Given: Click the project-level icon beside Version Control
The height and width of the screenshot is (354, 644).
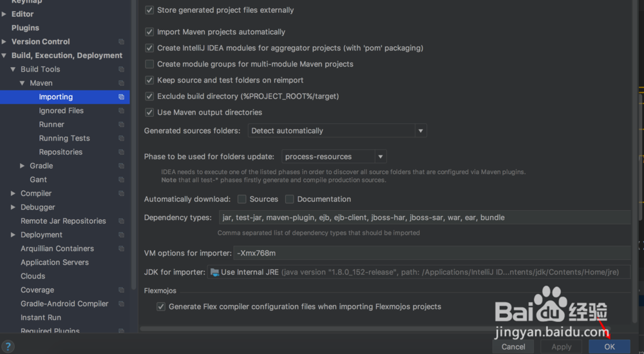Looking at the screenshot, I should [x=121, y=42].
